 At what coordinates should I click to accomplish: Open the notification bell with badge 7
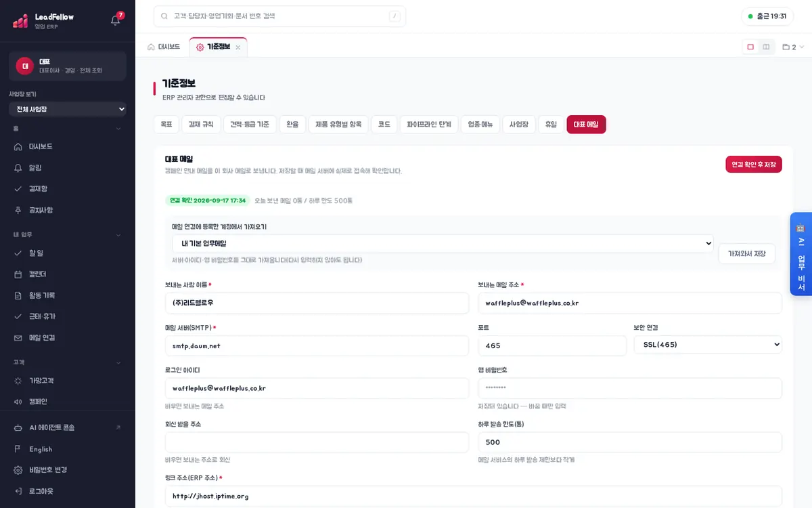click(x=116, y=20)
